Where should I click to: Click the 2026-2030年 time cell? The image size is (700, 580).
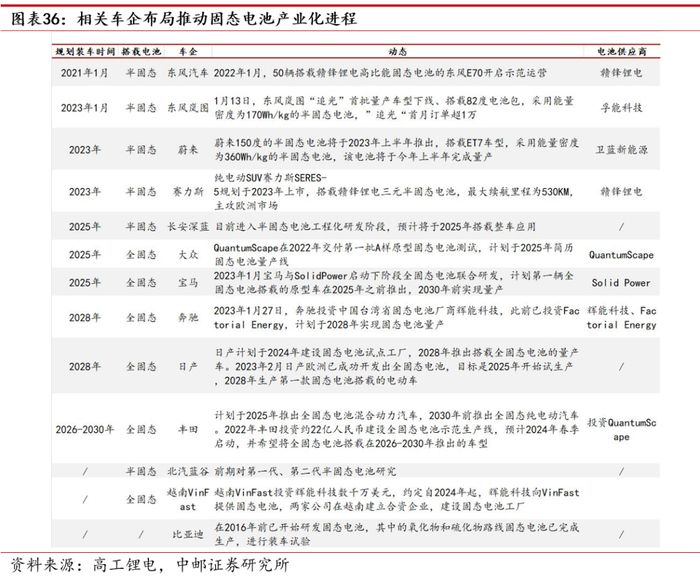[x=85, y=430]
